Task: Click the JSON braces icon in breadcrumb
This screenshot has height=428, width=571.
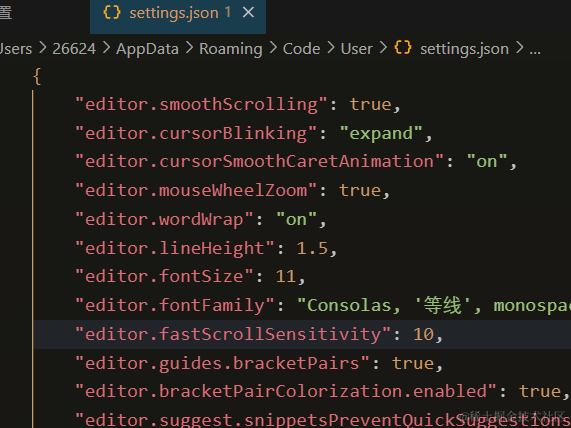Action: tap(403, 48)
